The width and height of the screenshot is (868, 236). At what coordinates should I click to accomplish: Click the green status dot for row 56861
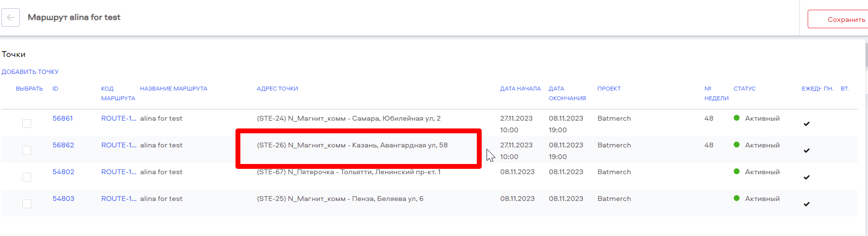(737, 118)
